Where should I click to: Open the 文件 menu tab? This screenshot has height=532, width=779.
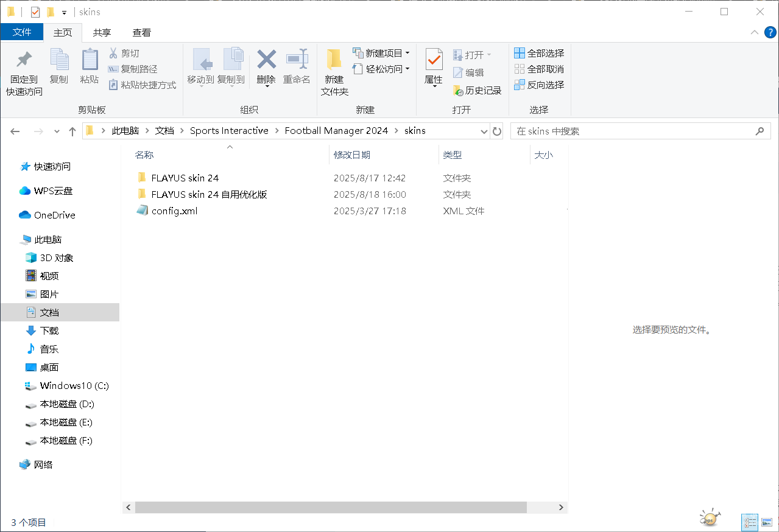click(x=22, y=32)
